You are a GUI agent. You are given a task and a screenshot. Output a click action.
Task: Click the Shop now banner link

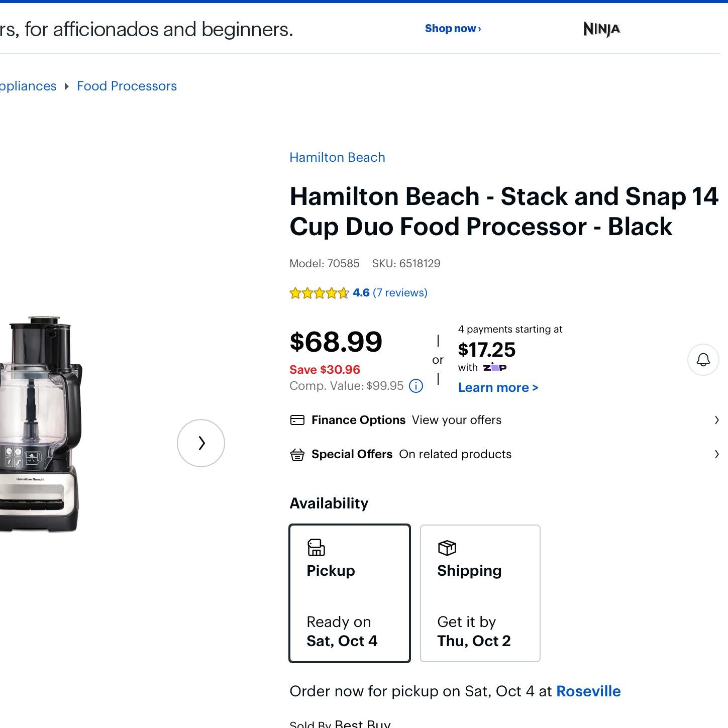point(453,29)
